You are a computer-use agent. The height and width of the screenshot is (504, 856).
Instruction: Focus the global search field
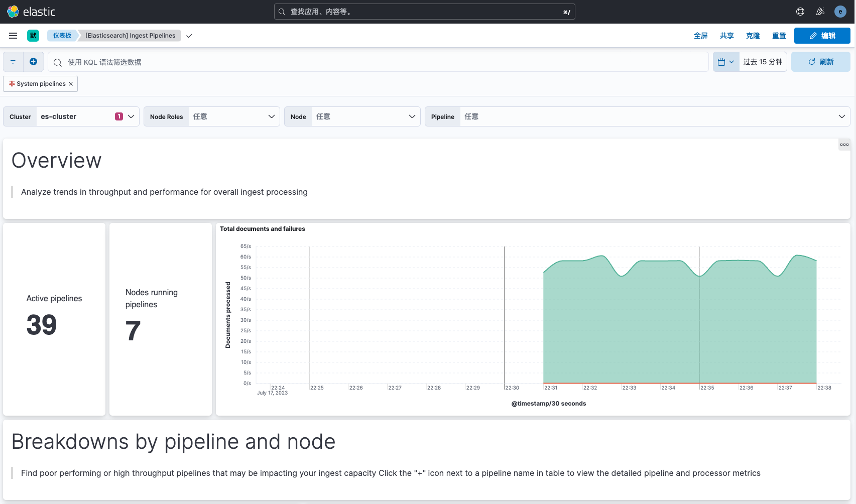click(x=425, y=12)
